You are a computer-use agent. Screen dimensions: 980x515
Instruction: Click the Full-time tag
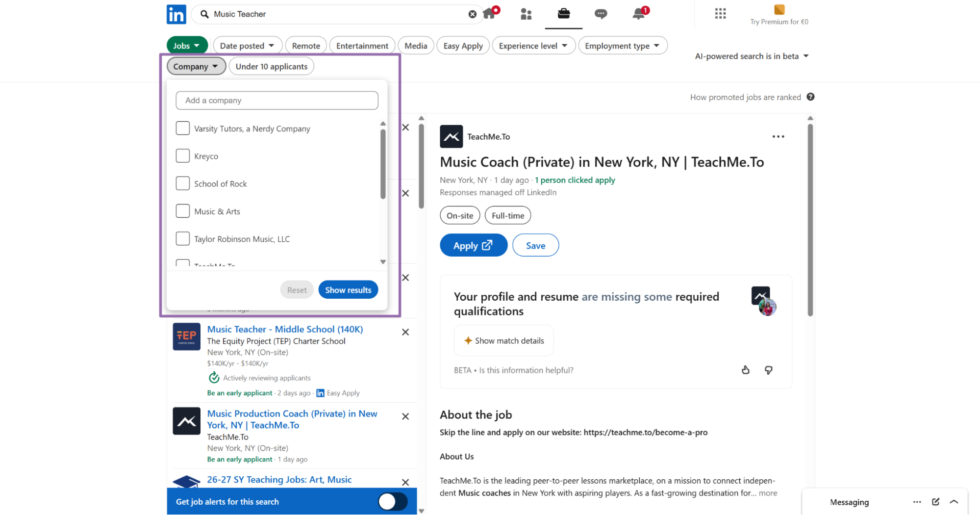508,215
